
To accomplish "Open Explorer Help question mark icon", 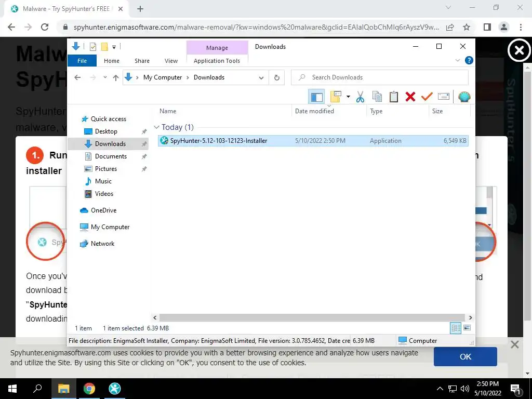I will tap(469, 60).
